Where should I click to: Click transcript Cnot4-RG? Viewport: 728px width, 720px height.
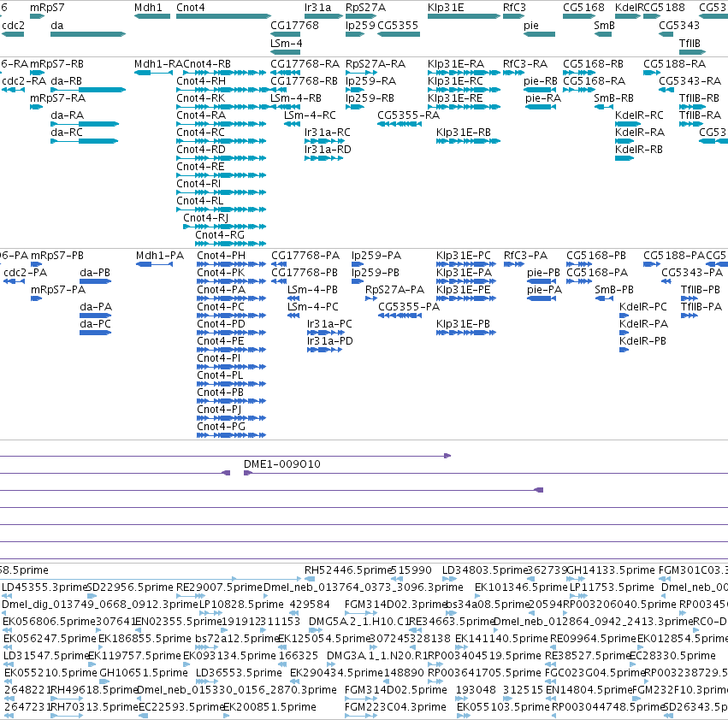point(220,235)
